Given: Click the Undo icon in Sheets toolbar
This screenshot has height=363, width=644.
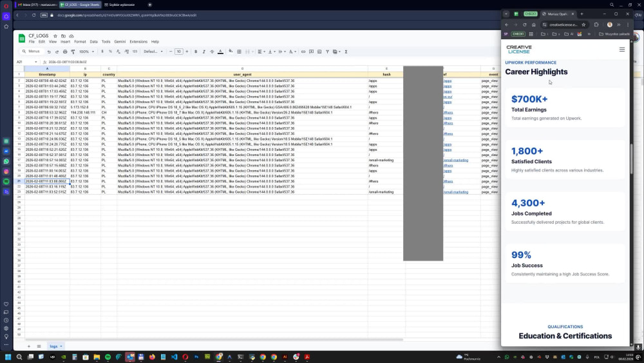Looking at the screenshot, I should pyautogui.click(x=49, y=52).
